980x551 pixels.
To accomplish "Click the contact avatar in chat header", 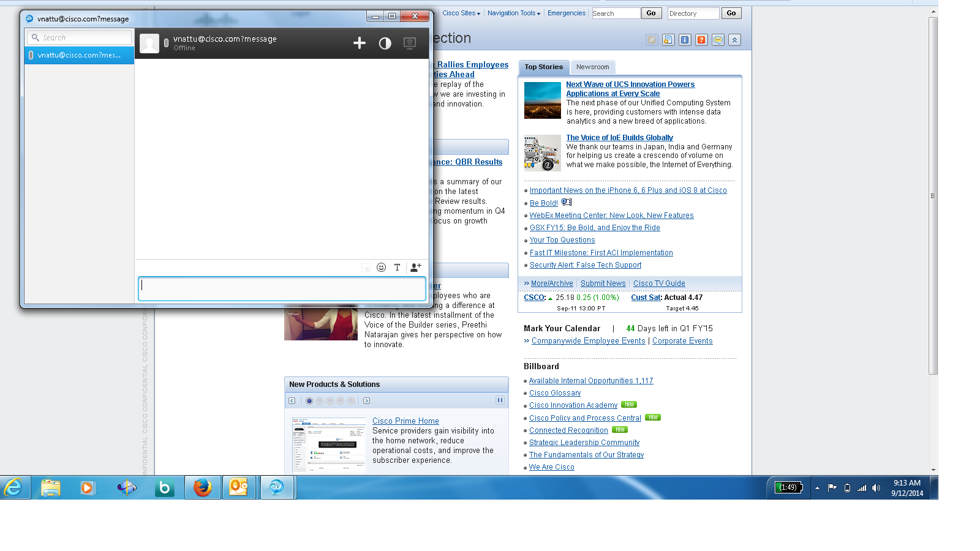I will 149,43.
